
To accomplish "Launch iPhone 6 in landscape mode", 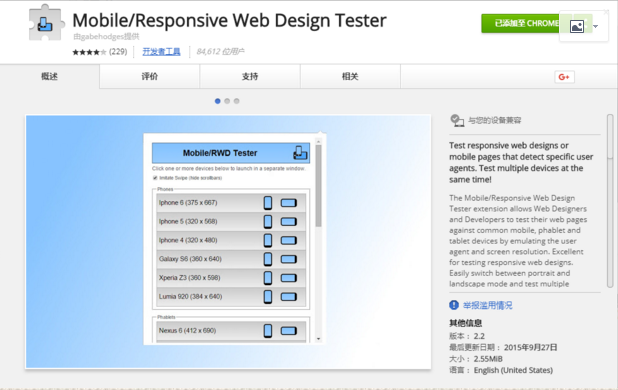I will tap(289, 203).
